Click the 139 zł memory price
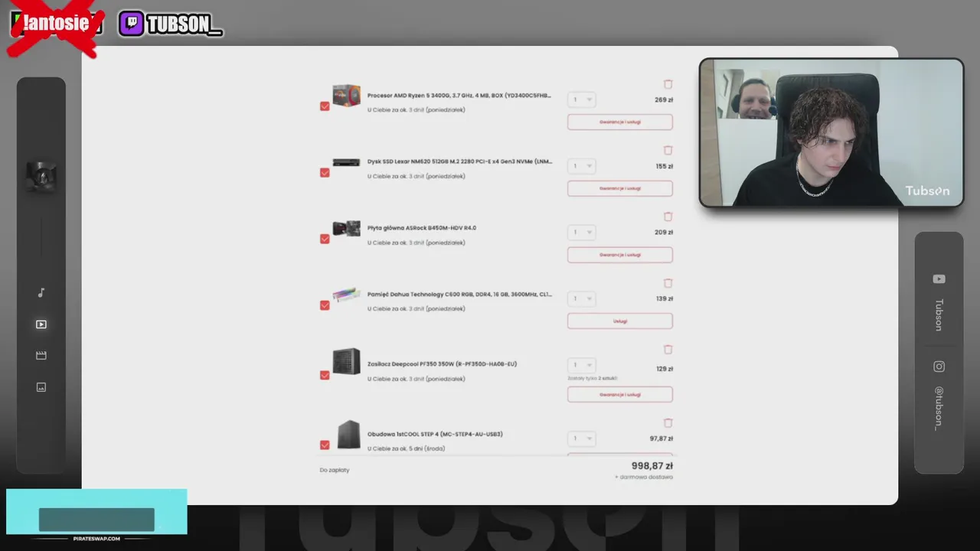The image size is (980, 551). pyautogui.click(x=664, y=299)
